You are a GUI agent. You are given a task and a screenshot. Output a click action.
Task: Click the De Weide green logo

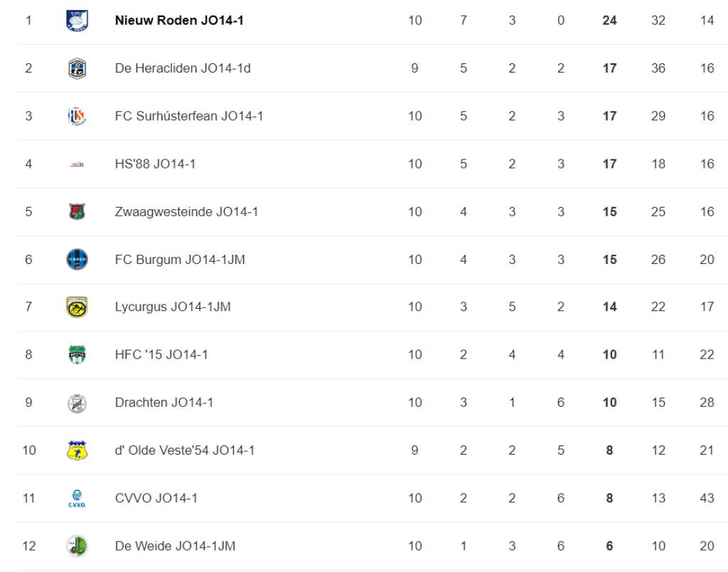point(77,546)
